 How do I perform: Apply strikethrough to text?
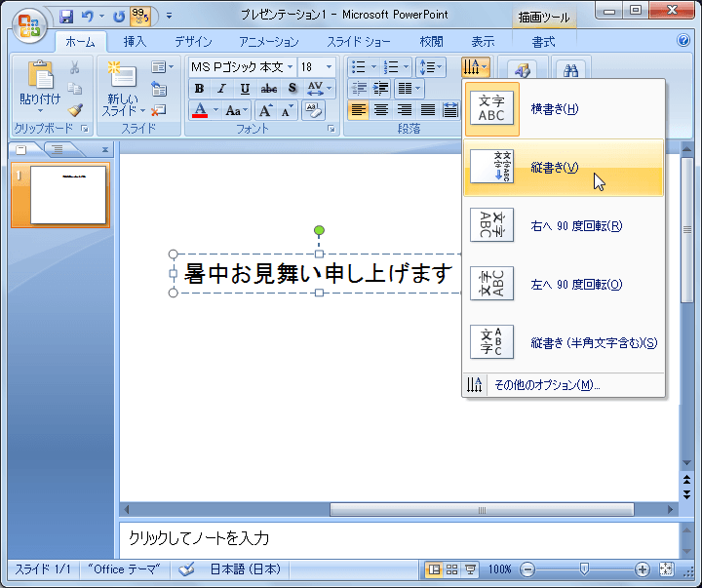pyautogui.click(x=269, y=89)
